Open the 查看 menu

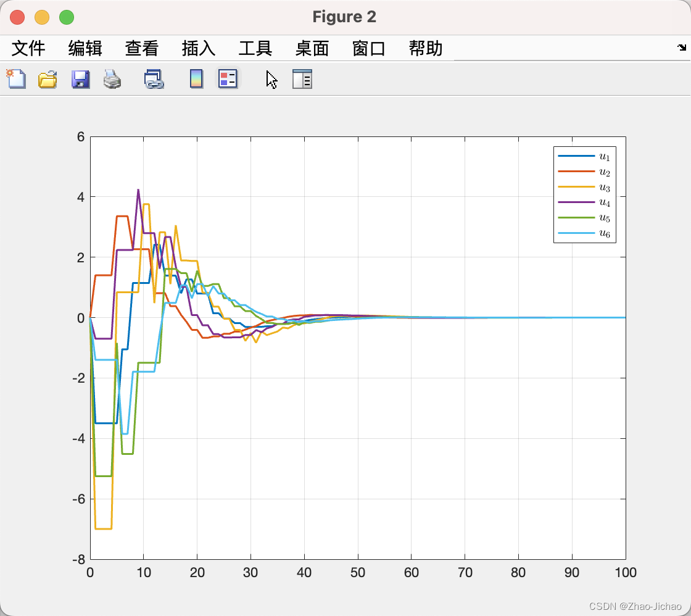coord(142,48)
